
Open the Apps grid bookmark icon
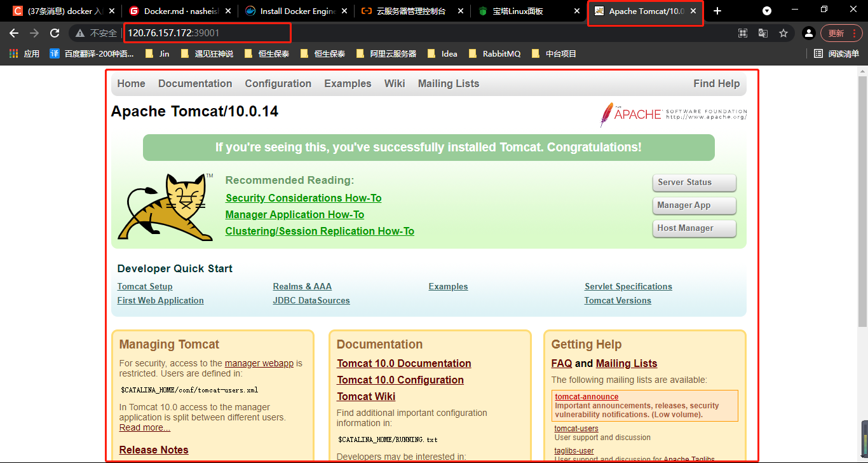[24, 53]
